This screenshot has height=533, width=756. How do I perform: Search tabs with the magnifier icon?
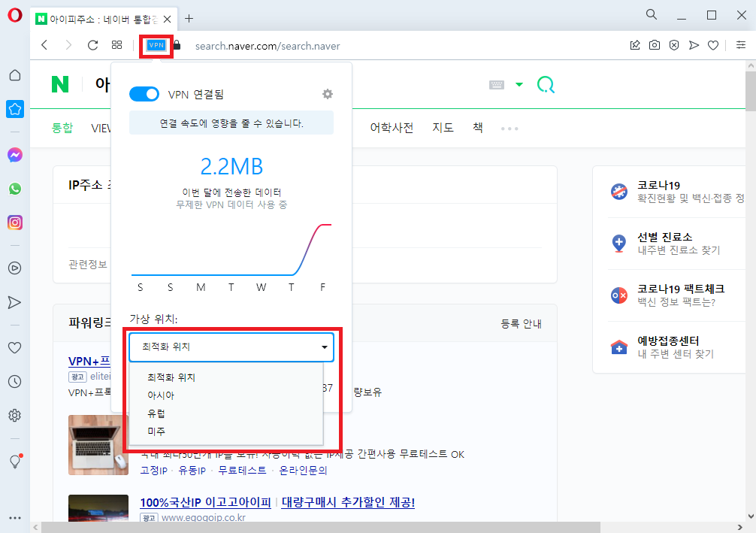coord(652,15)
